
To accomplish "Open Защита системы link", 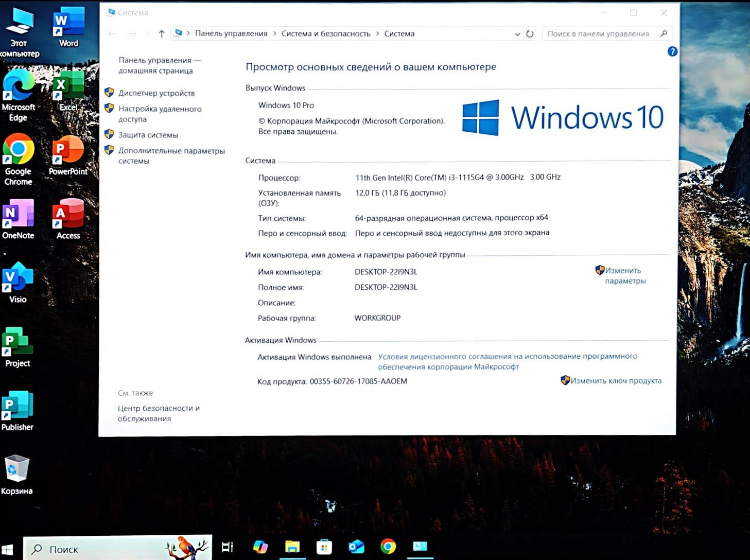I will tap(148, 135).
